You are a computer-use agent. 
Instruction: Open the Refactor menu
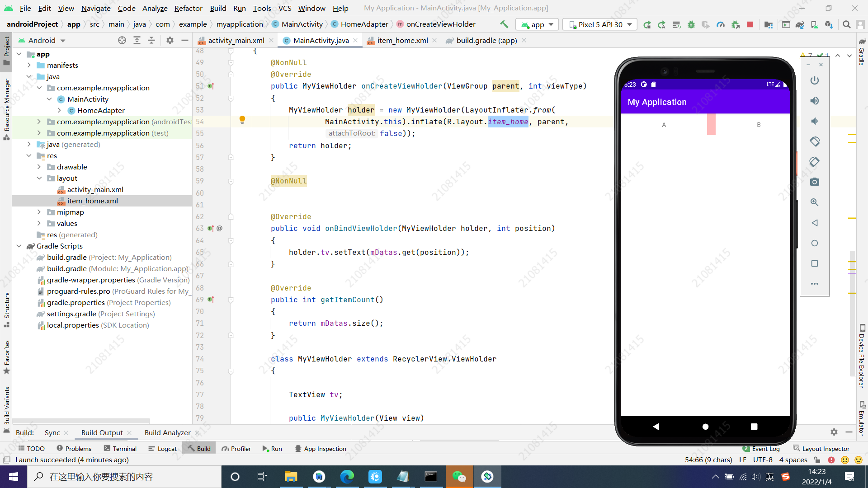[x=188, y=8]
